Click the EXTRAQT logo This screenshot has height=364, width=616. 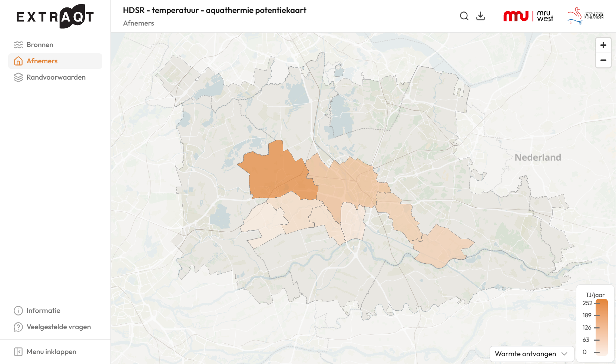click(x=55, y=16)
